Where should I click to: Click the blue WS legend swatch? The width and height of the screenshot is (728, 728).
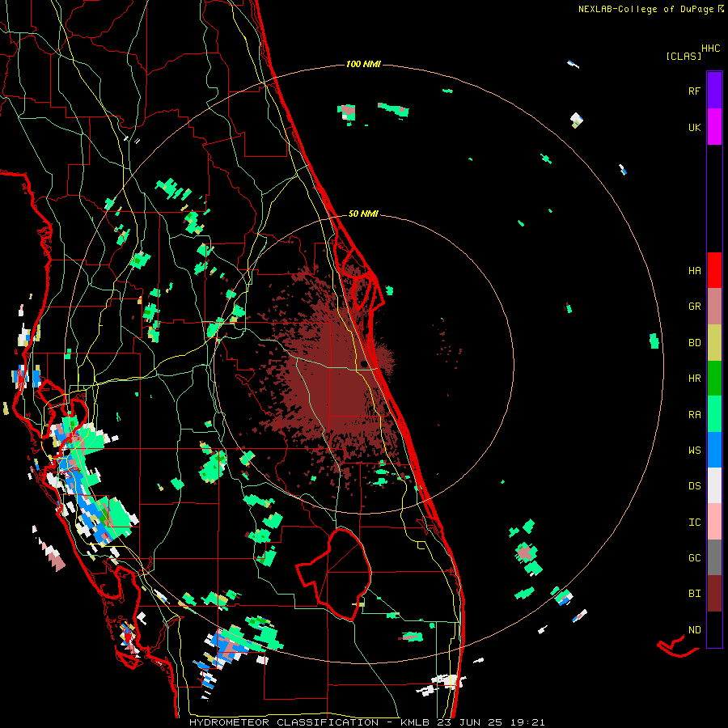(714, 450)
